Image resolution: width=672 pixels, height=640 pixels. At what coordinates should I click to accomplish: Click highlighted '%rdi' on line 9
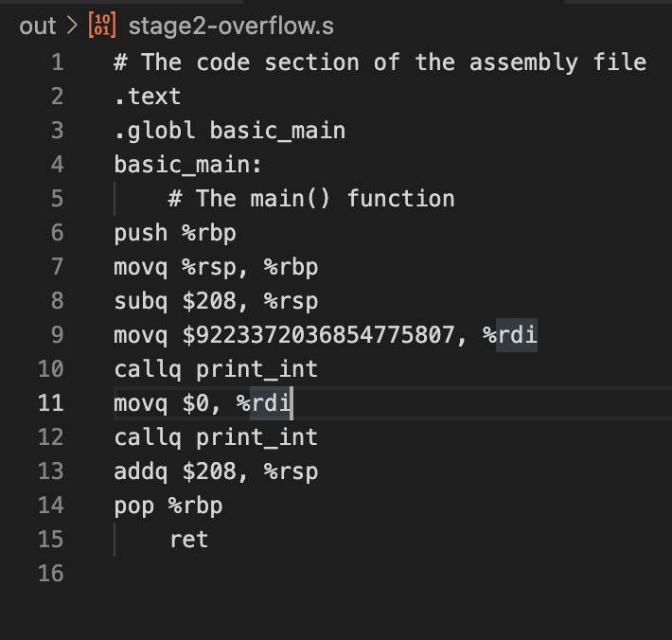(x=517, y=335)
